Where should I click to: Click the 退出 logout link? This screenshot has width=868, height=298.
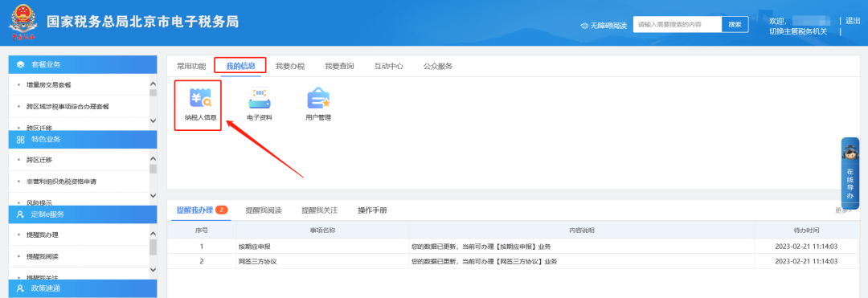(x=853, y=20)
